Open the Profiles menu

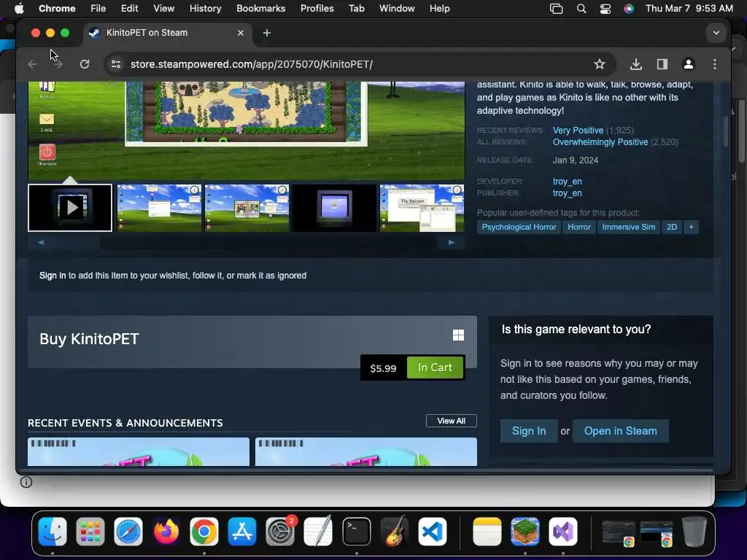317,8
